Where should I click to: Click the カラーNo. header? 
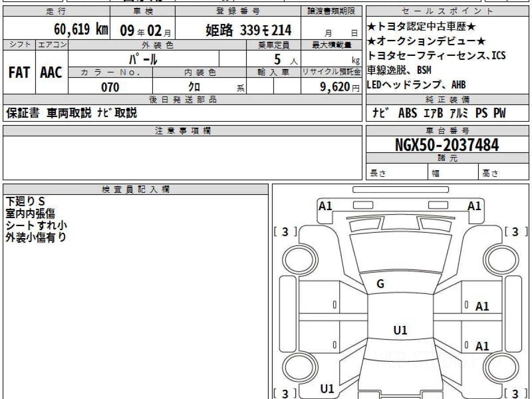click(111, 72)
